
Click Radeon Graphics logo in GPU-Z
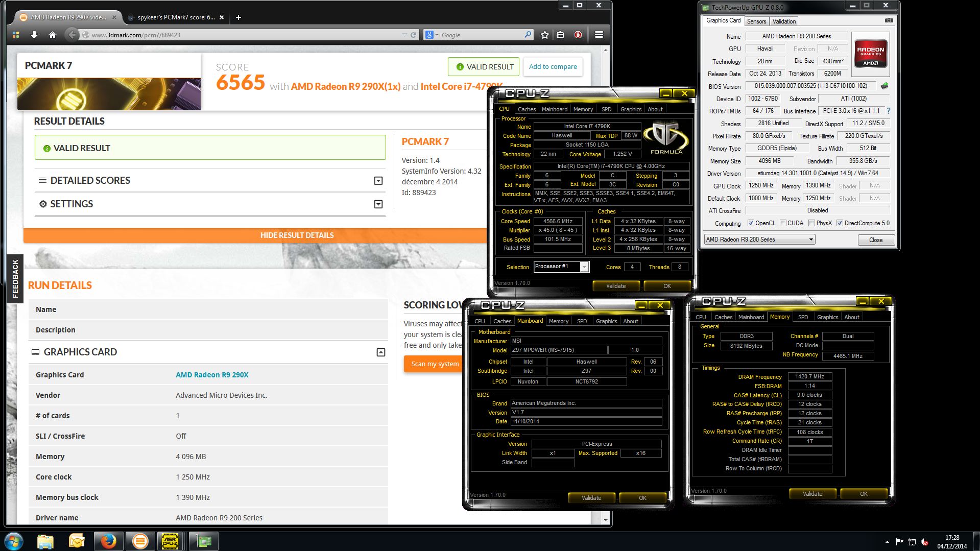[x=871, y=54]
